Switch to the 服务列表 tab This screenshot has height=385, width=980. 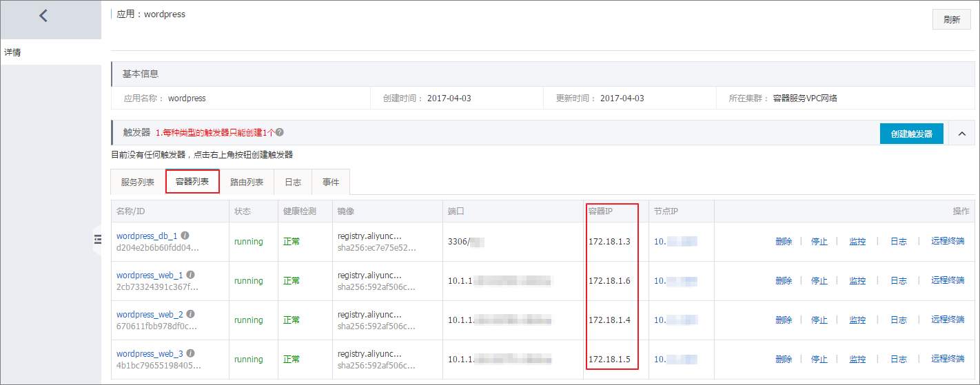pyautogui.click(x=138, y=182)
